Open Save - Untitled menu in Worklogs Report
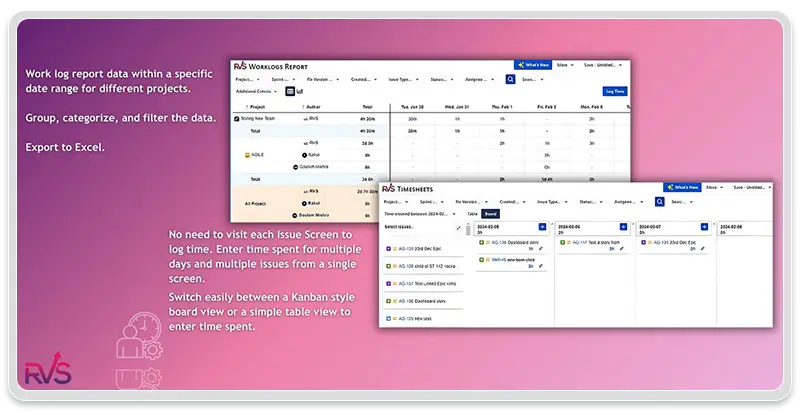800x415 pixels. pos(603,65)
